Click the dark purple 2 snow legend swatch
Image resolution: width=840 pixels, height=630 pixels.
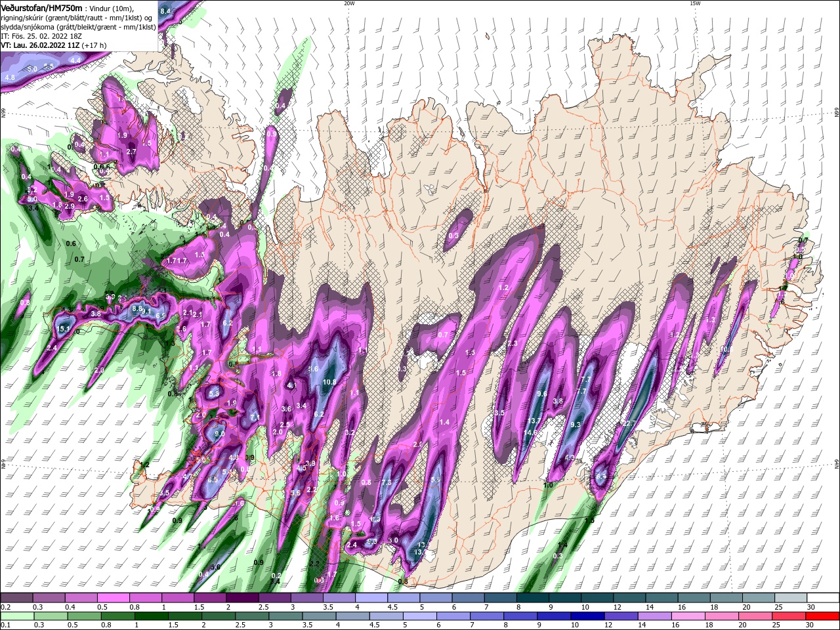tap(242, 598)
